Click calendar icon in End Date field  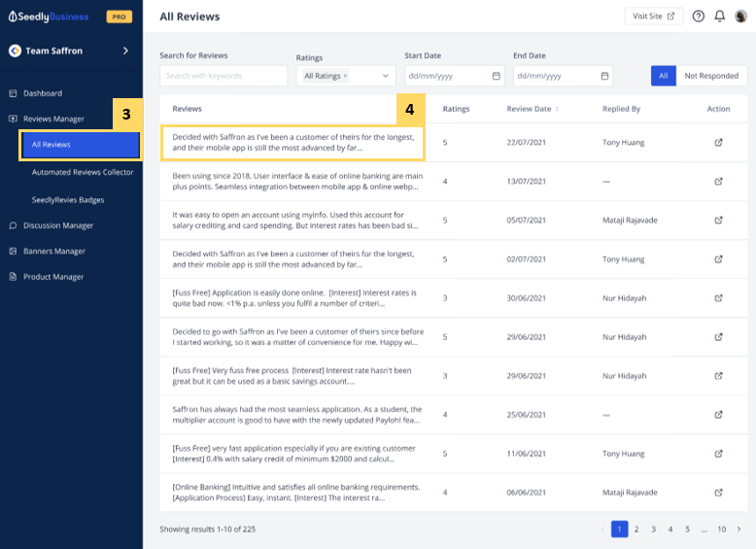pos(605,76)
